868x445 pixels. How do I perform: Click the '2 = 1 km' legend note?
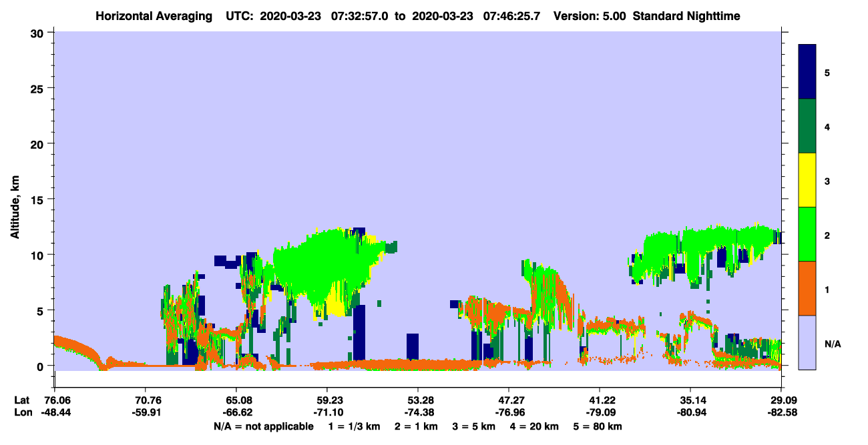click(415, 426)
